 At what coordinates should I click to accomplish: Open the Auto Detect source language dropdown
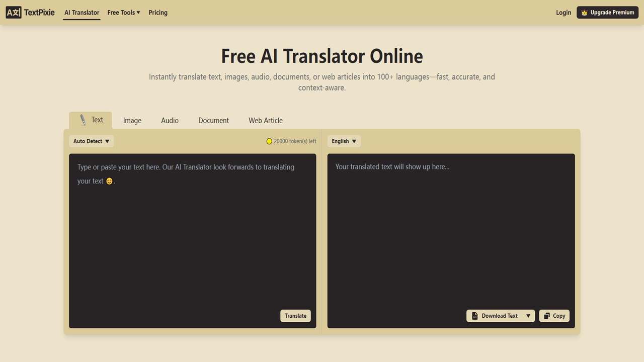coord(91,141)
